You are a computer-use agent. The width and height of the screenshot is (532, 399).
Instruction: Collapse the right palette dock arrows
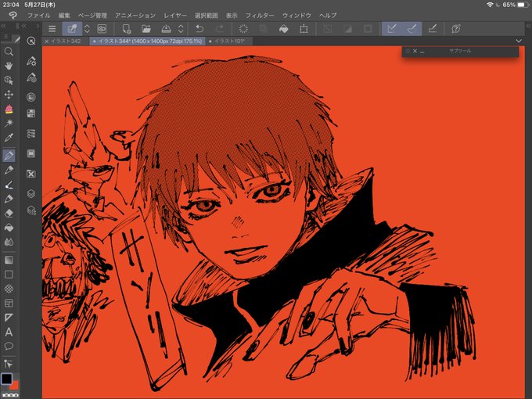pyautogui.click(x=528, y=26)
